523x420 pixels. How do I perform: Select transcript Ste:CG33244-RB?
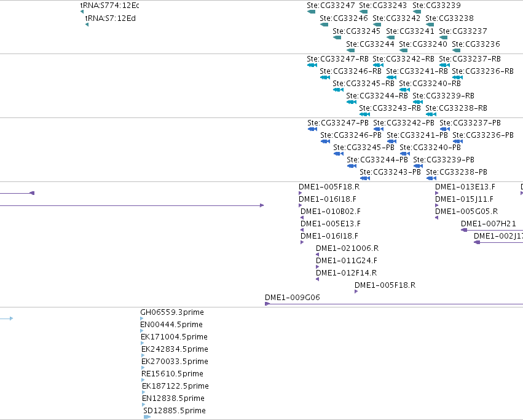pyautogui.click(x=377, y=96)
